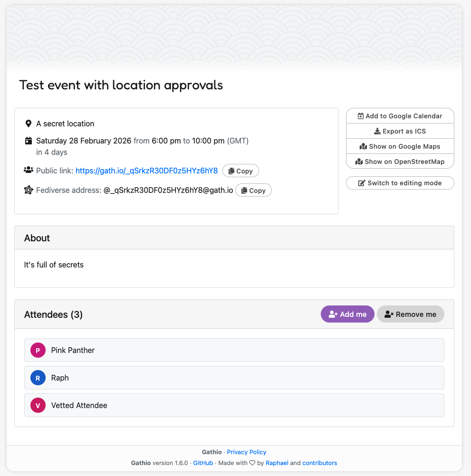The width and height of the screenshot is (471, 476).
Task: Click the heart icon in footer
Action: pyautogui.click(x=252, y=463)
